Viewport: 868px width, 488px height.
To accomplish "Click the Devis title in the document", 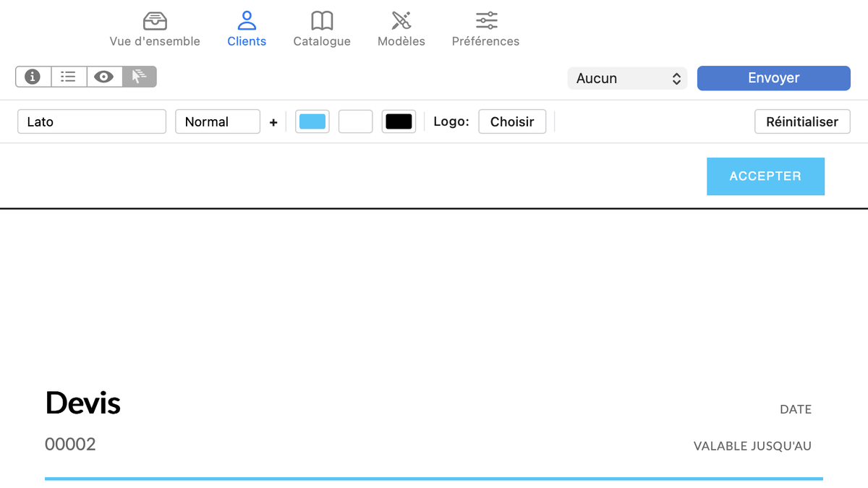I will coord(83,403).
